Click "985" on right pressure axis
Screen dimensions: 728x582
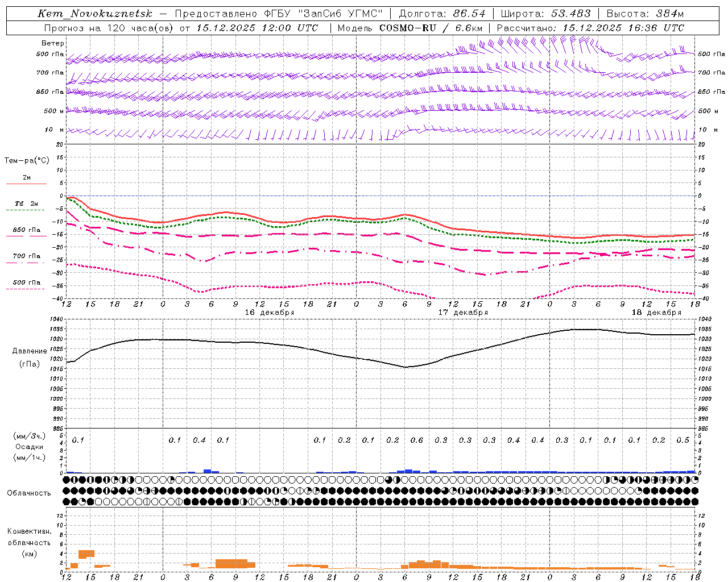point(703,429)
